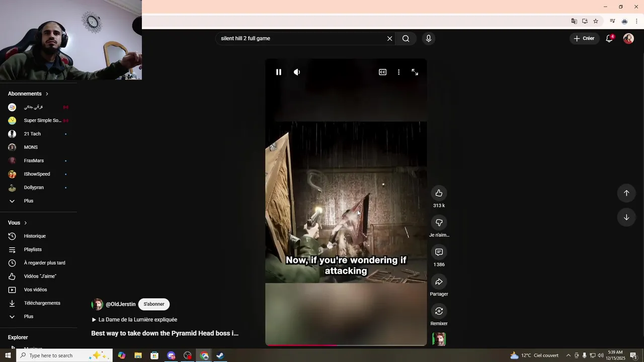The image size is (644, 362).
Task: Go to the previous Short with up arrow
Action: 626,193
